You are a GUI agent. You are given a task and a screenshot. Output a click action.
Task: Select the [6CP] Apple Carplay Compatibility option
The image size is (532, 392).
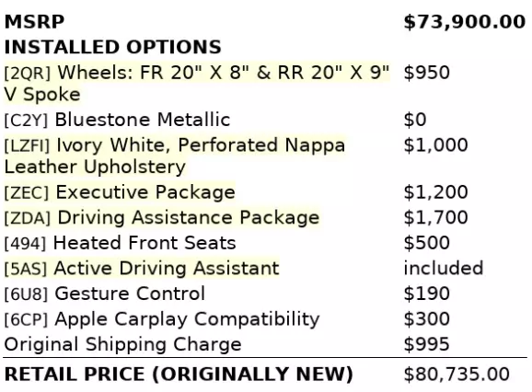[162, 319]
